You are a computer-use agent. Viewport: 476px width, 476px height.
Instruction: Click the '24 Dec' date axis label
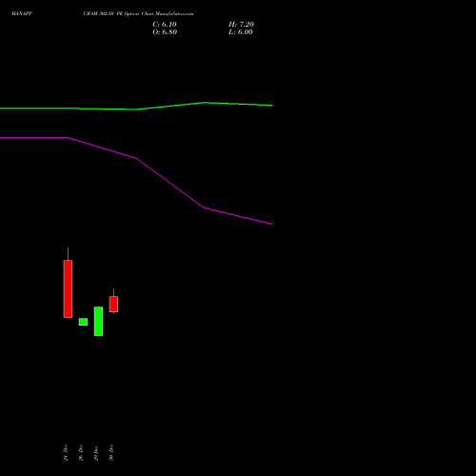tap(66, 452)
